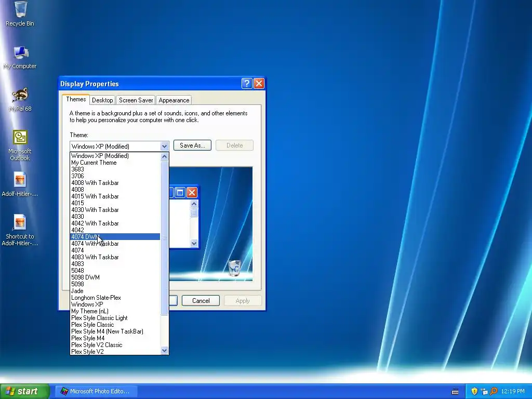This screenshot has width=532, height=399.
Task: Switch to Microsoft Photo Editor taskbar button
Action: tap(96, 391)
